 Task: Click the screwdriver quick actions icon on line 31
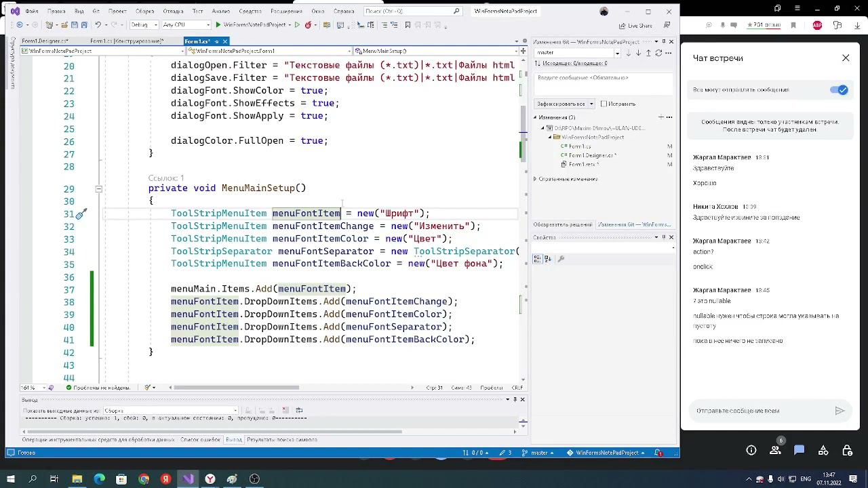(x=81, y=214)
